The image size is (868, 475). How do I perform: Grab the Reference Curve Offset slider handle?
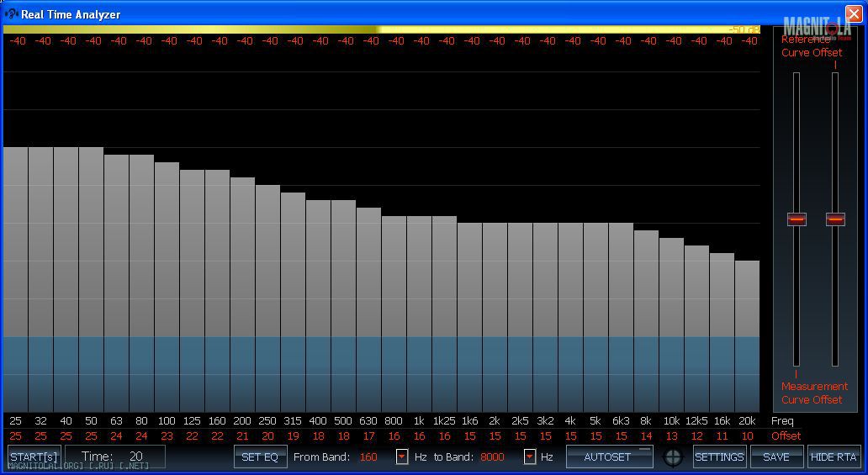pyautogui.click(x=835, y=219)
